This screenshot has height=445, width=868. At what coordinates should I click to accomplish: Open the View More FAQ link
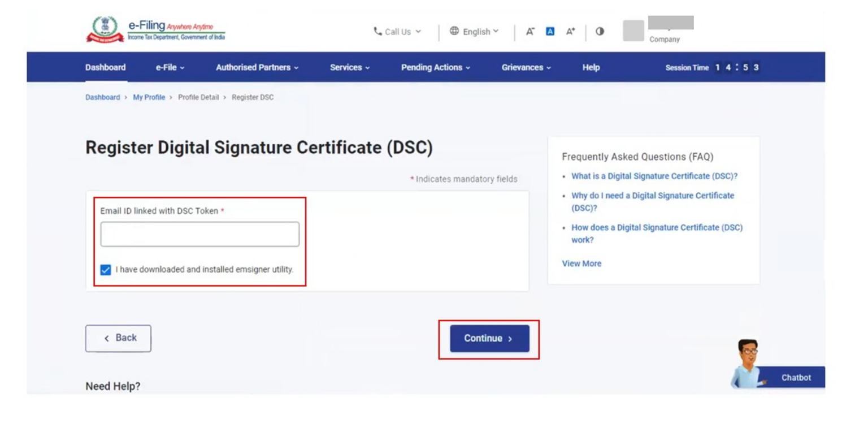click(x=581, y=263)
